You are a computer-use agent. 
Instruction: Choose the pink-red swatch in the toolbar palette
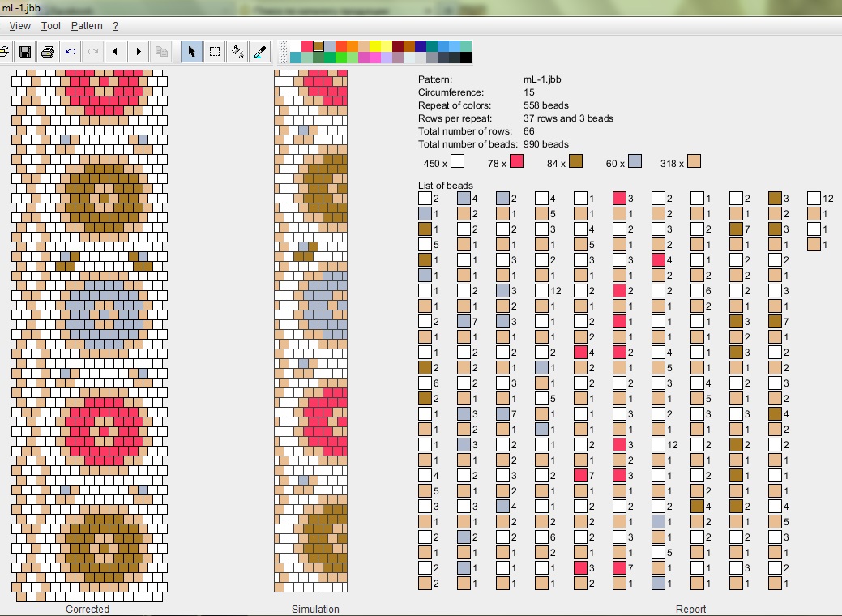click(x=307, y=46)
